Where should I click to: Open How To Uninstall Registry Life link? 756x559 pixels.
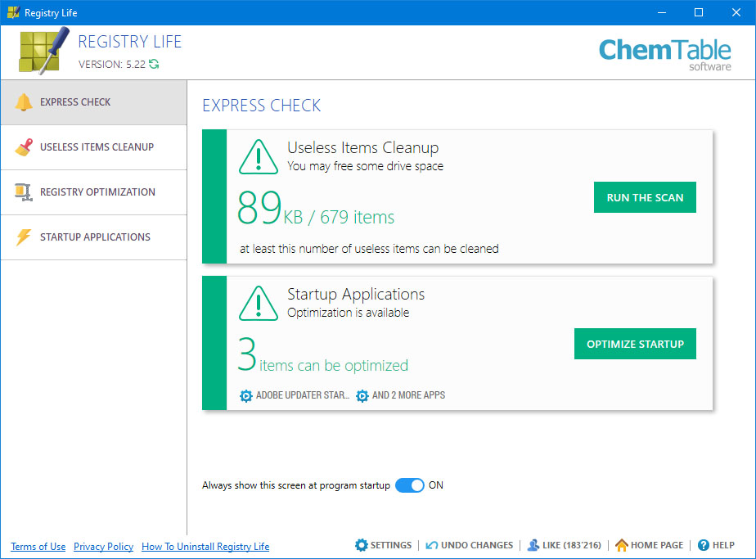(205, 547)
